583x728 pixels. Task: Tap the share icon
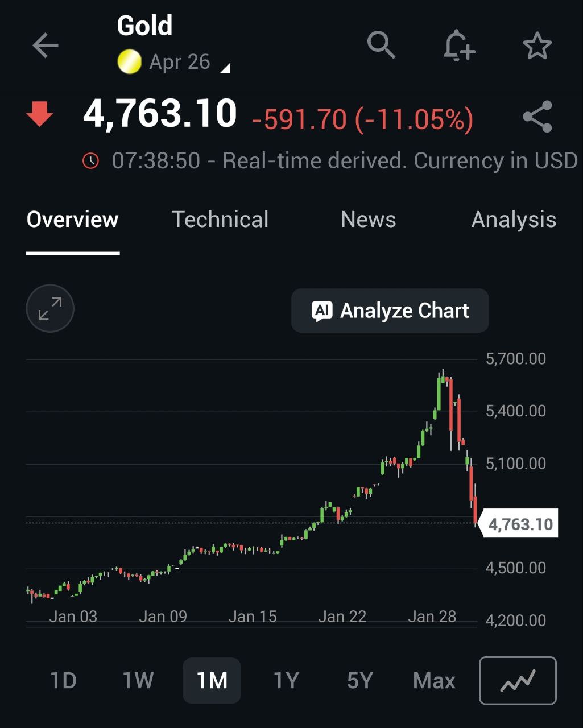pos(537,117)
